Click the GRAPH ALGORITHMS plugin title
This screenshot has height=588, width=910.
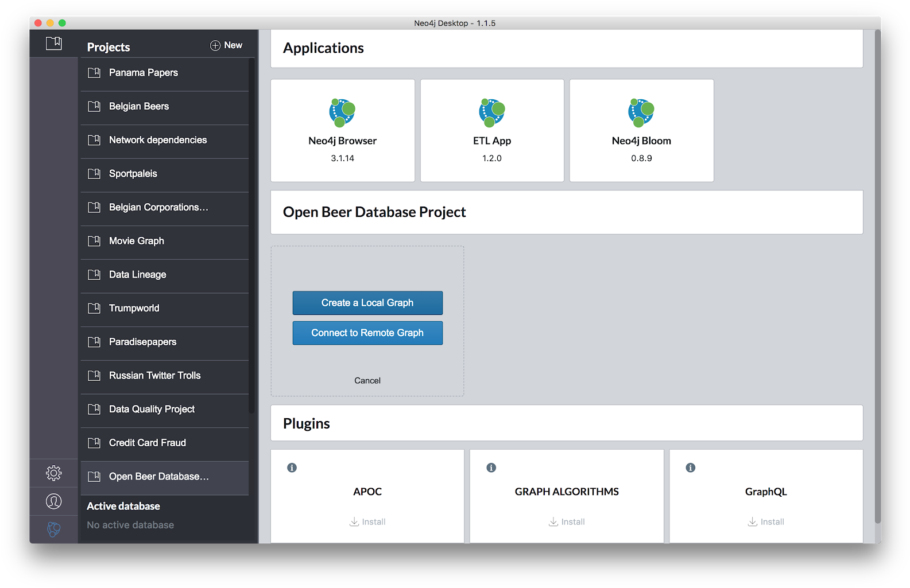(567, 492)
